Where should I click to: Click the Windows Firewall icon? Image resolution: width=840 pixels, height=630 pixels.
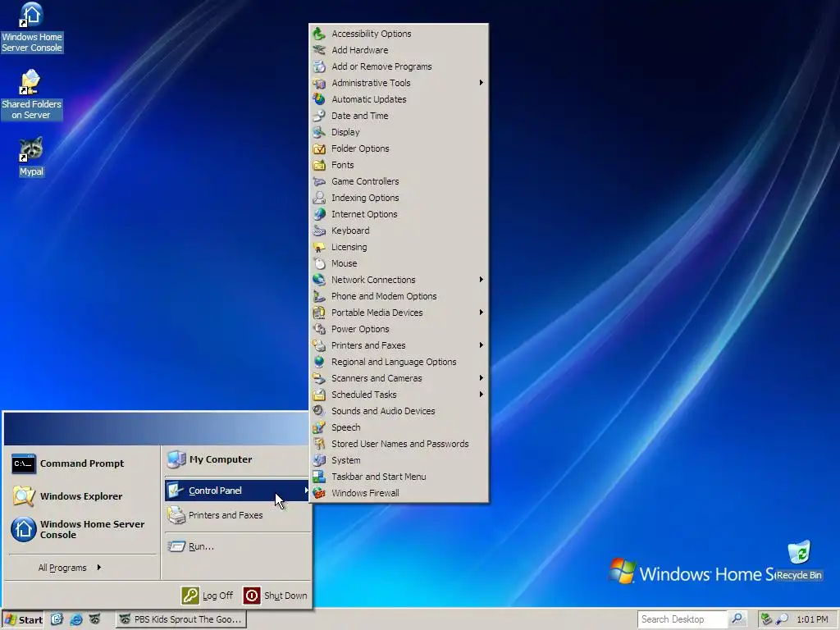[319, 493]
